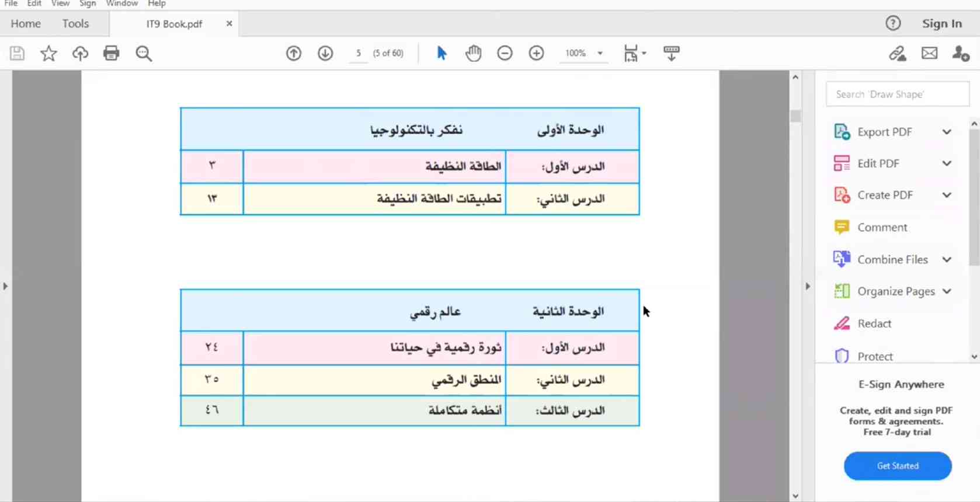
Task: Bookmark the document with the star icon
Action: tap(48, 54)
